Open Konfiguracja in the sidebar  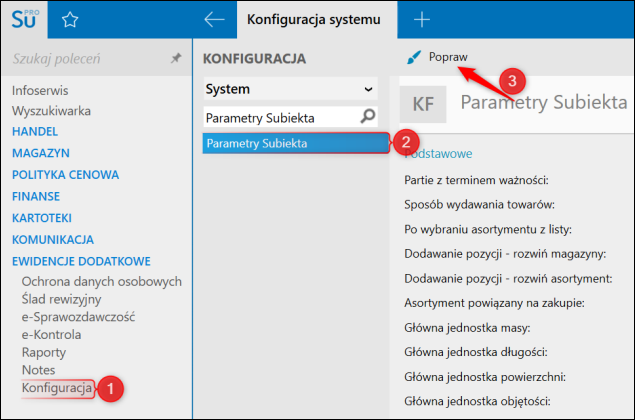pos(57,388)
